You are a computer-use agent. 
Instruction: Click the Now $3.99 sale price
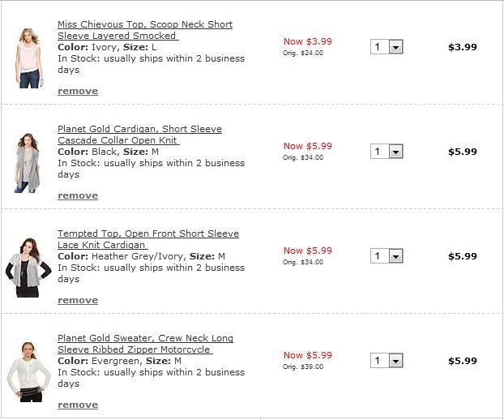(x=307, y=41)
